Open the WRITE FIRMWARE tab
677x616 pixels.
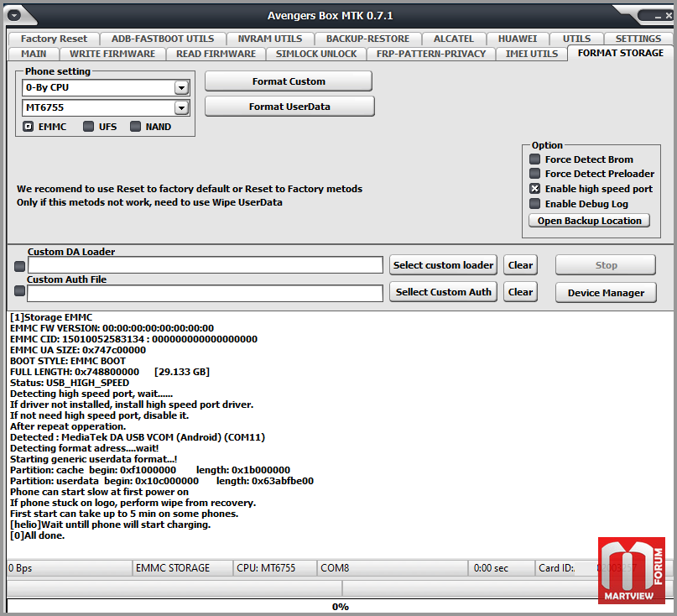112,54
